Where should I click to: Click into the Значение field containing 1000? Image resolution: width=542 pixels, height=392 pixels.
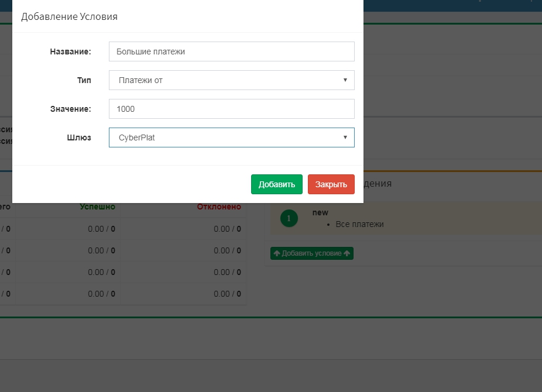[x=231, y=109]
